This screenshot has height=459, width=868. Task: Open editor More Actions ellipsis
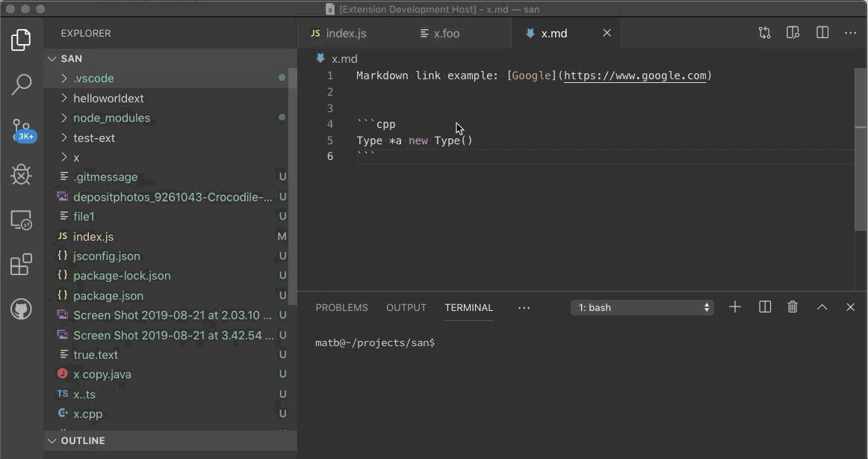pyautogui.click(x=850, y=33)
